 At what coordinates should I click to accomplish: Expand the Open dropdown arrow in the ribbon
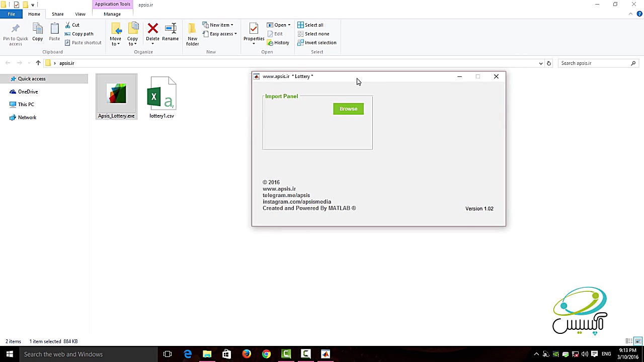click(x=289, y=25)
